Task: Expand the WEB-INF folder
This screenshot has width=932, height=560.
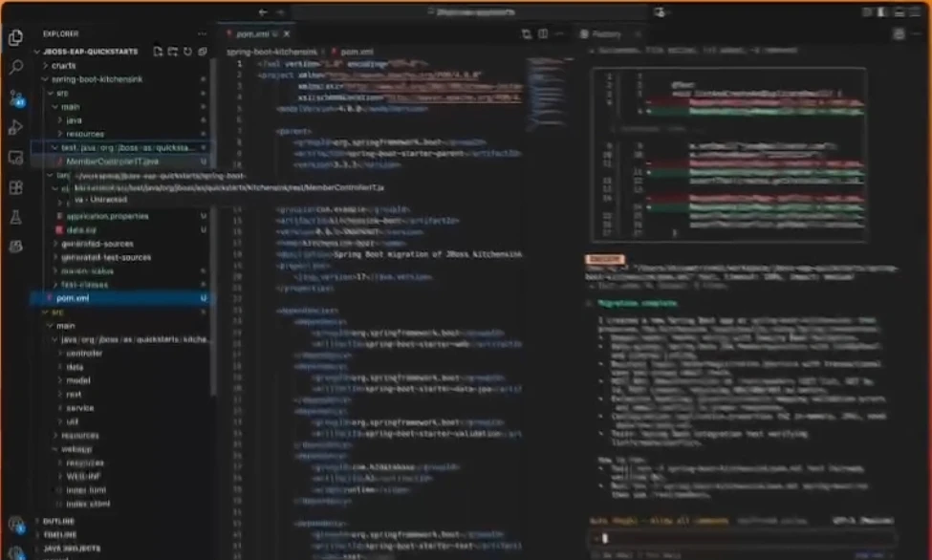Action: pos(82,476)
